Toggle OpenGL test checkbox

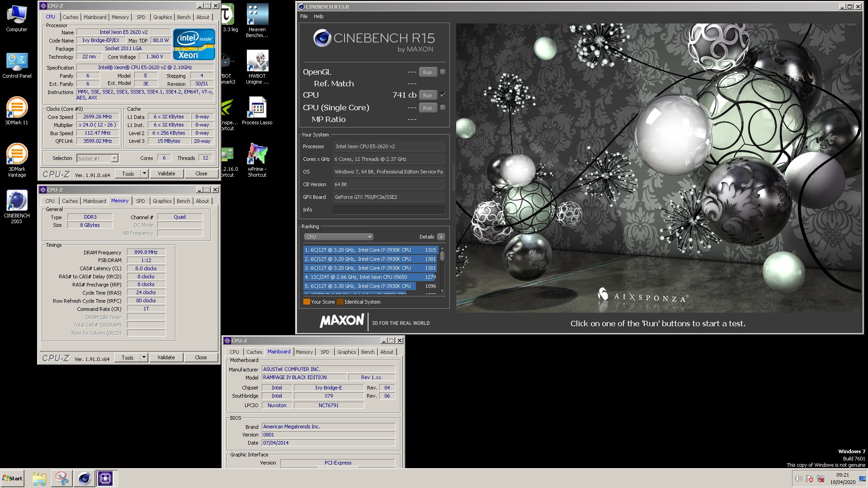443,72
